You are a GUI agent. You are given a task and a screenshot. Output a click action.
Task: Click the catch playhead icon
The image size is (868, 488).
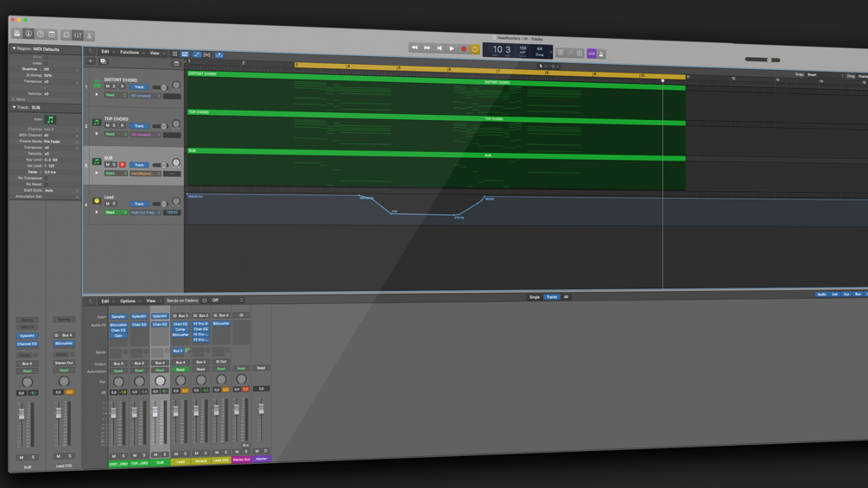point(219,55)
